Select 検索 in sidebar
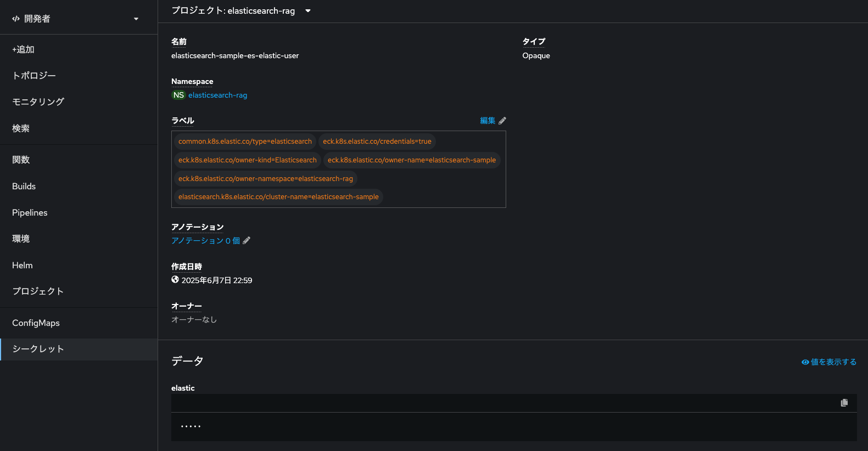Screen dimensions: 868x451 [x=79, y=128]
